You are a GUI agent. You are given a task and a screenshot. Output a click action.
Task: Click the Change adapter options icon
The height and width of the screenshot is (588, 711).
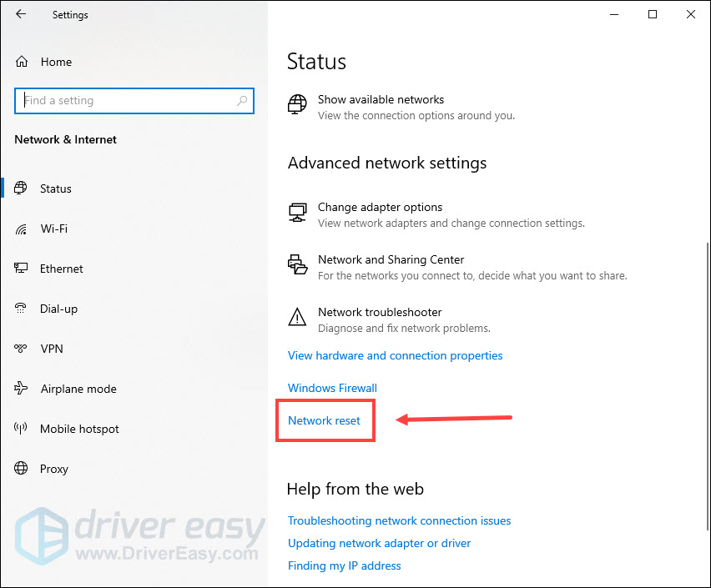[x=297, y=213]
